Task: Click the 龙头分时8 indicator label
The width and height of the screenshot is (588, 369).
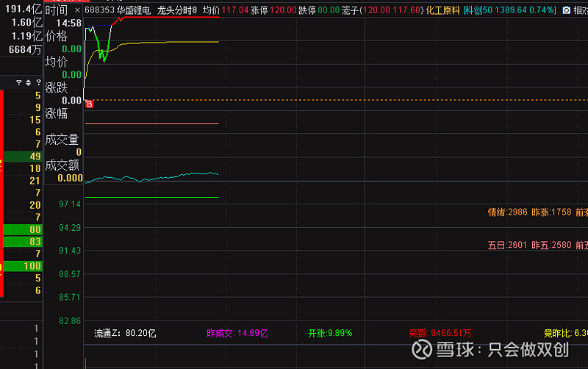Action: coord(177,11)
